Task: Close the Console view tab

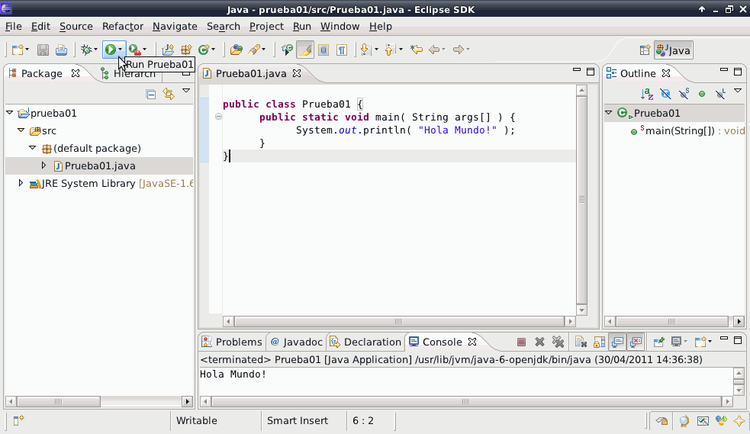Action: (x=472, y=342)
